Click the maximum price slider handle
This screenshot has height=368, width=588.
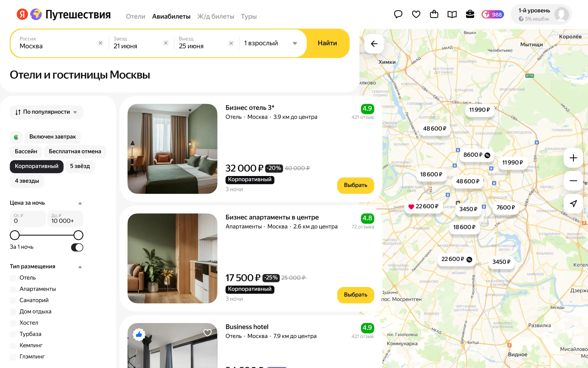(78, 235)
